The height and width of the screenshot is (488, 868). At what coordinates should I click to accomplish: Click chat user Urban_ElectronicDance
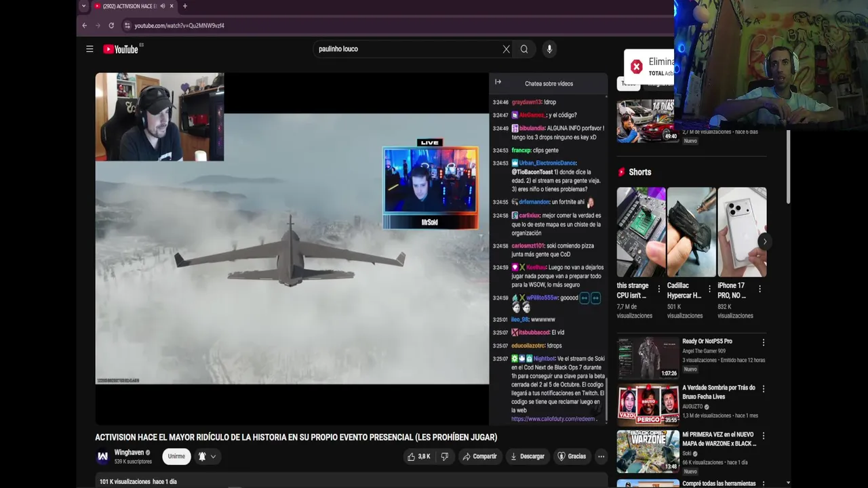point(547,163)
